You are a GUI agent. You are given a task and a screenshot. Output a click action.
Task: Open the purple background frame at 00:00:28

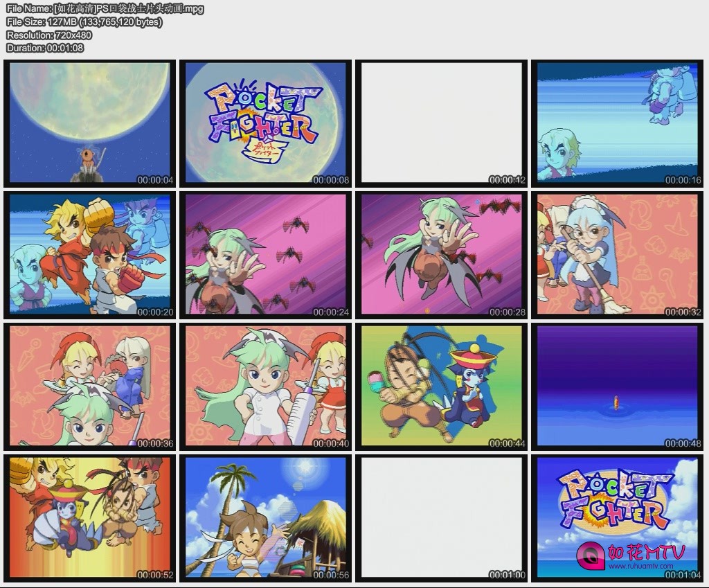point(441,255)
